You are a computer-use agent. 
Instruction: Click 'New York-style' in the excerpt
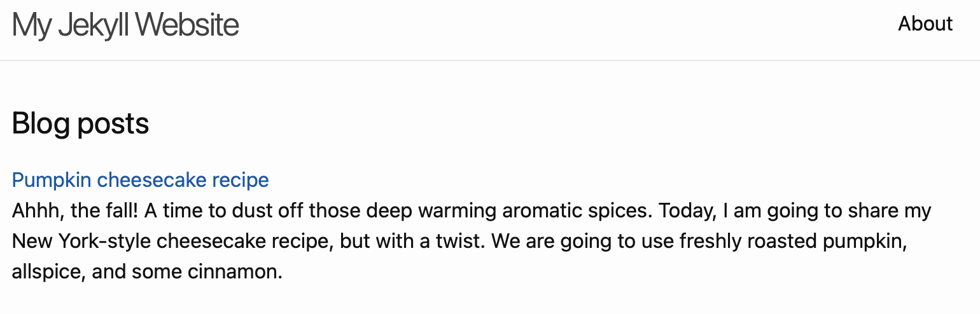pyautogui.click(x=81, y=242)
